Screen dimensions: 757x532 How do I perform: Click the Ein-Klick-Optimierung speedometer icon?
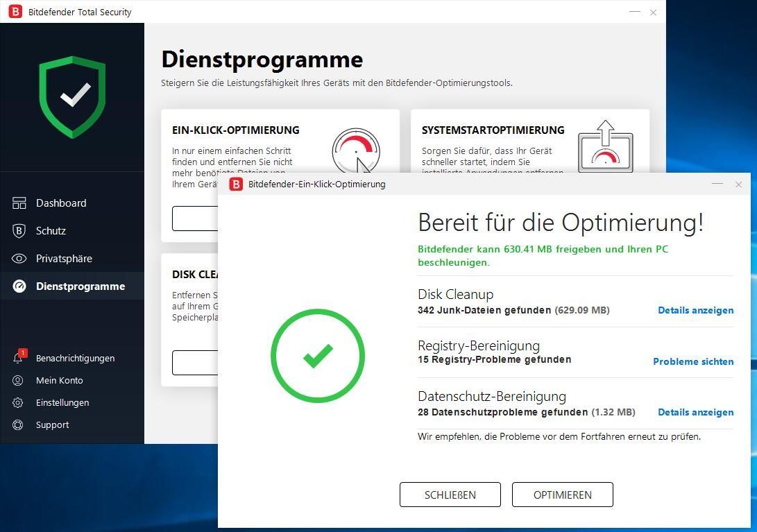click(x=356, y=148)
